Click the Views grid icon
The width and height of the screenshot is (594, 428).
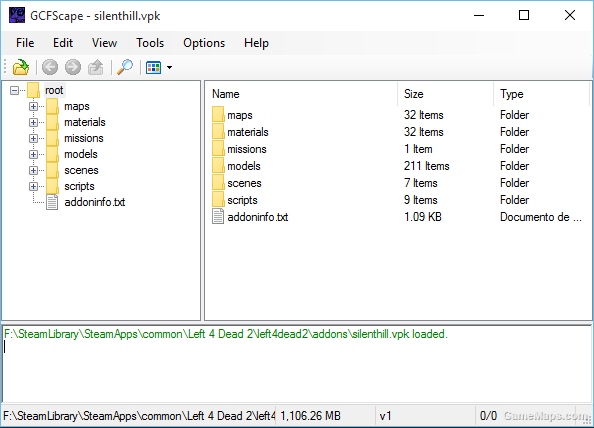click(x=153, y=67)
